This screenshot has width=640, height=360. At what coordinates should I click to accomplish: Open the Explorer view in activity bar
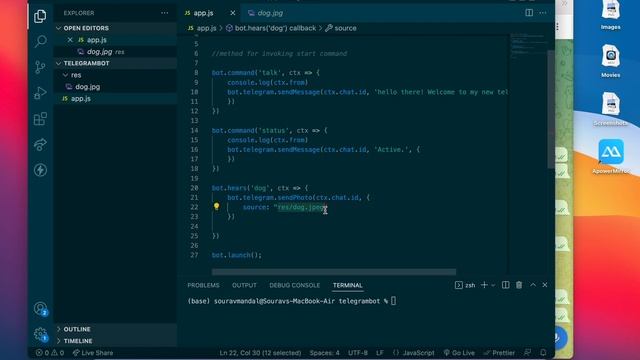tap(40, 16)
